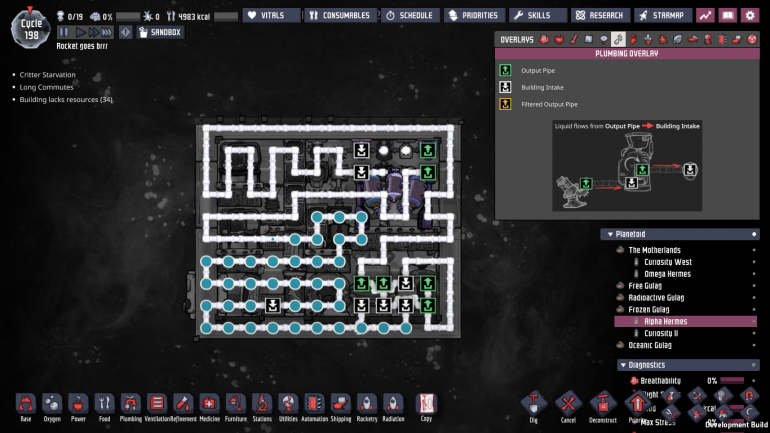
Task: Open the settings gear menu
Action: [750, 15]
